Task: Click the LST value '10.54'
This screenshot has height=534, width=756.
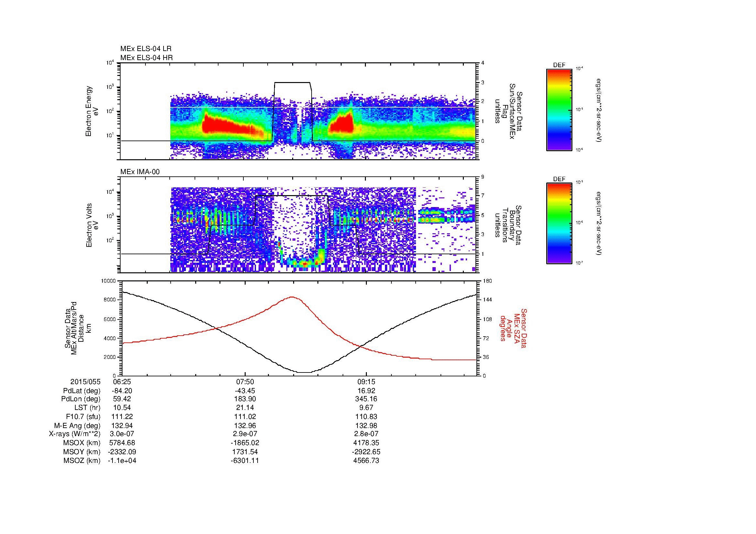Action: (122, 408)
